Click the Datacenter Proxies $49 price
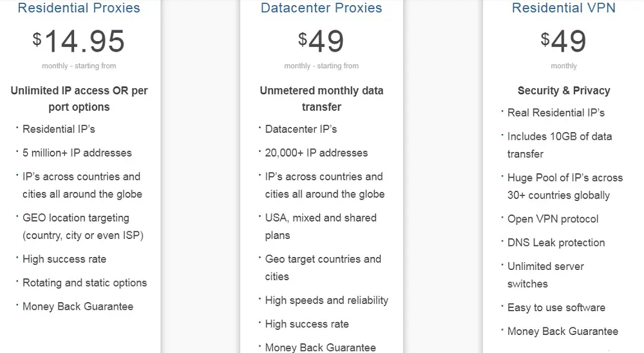Image resolution: width=644 pixels, height=353 pixels. coord(321,41)
